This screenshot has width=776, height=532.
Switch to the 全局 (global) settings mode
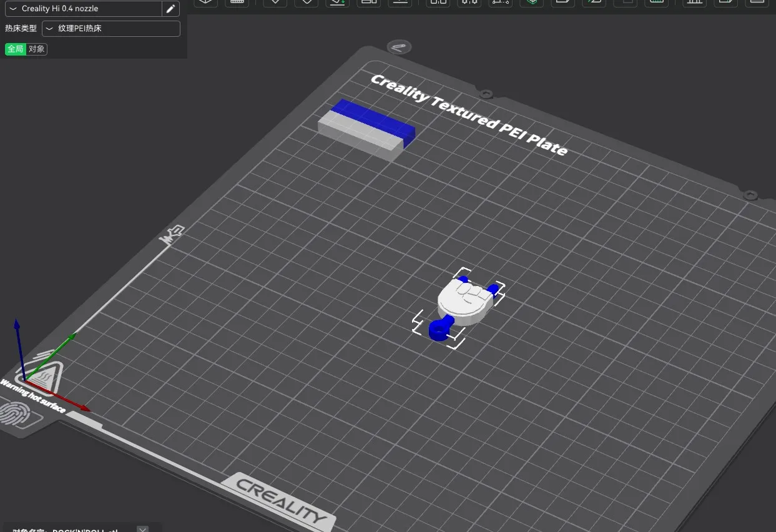(16, 49)
